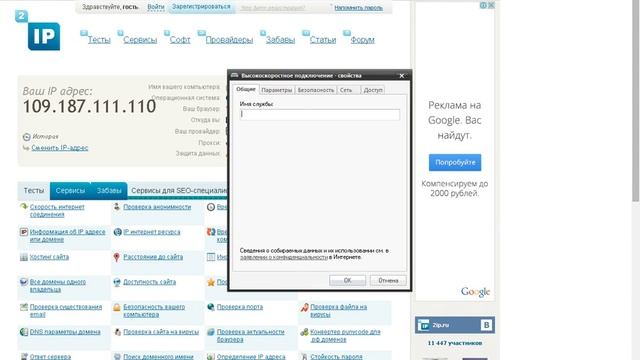Click the Зарегистрироваться button
The height and width of the screenshot is (360, 640).
[201, 7]
